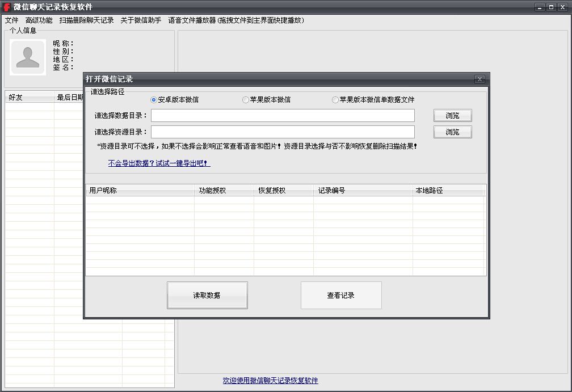Open 不会导出数据？试试一键导出吧 link
This screenshot has height=392, width=572.
pos(159,163)
